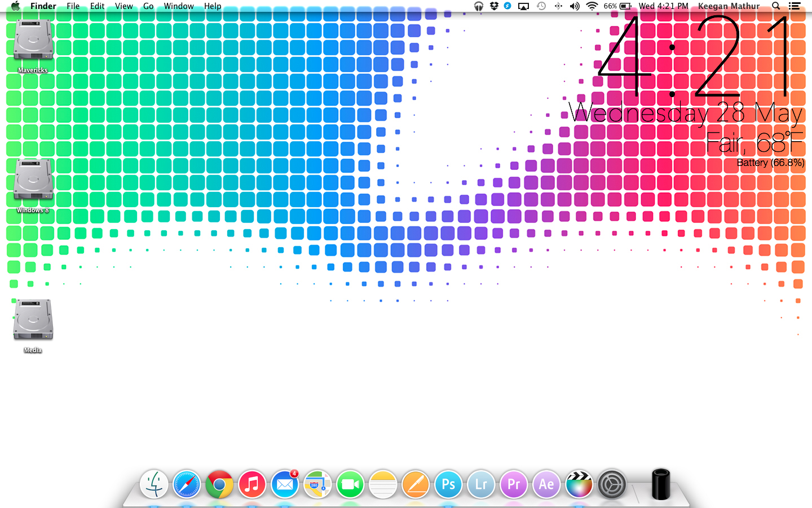Open the Maps app in Dock

click(317, 484)
